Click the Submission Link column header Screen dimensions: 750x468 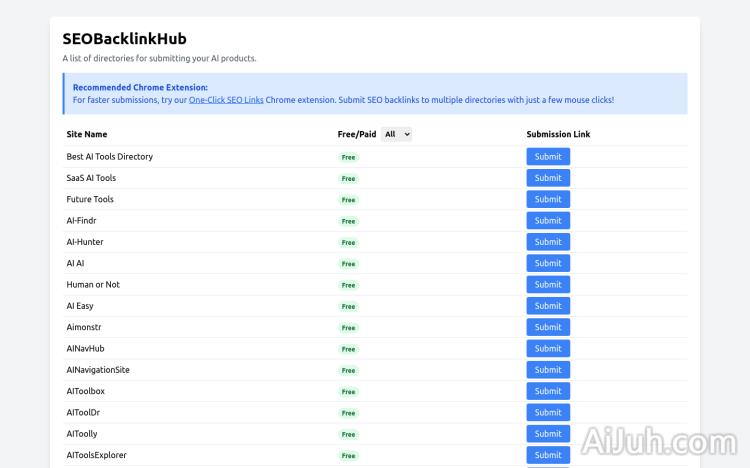click(x=558, y=134)
